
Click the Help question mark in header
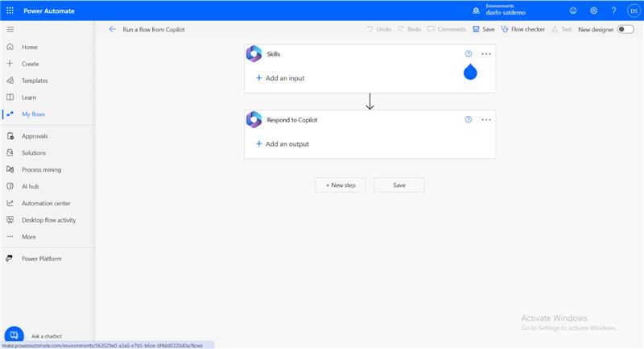pyautogui.click(x=613, y=10)
